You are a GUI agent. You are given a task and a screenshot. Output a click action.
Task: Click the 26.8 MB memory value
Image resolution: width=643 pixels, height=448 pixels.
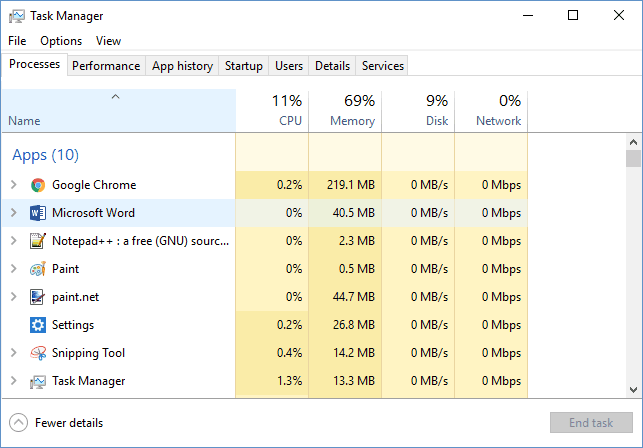[353, 325]
